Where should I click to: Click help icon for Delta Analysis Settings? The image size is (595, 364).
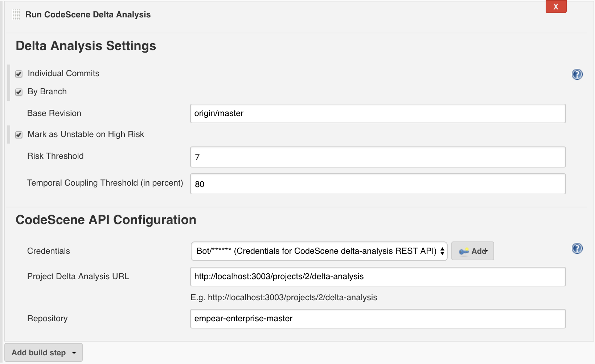click(577, 74)
